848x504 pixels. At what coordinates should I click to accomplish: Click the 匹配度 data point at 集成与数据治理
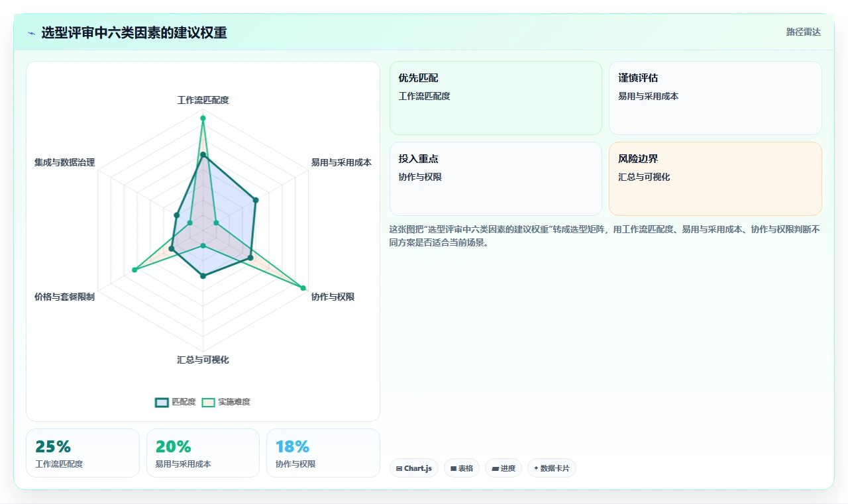tap(176, 215)
